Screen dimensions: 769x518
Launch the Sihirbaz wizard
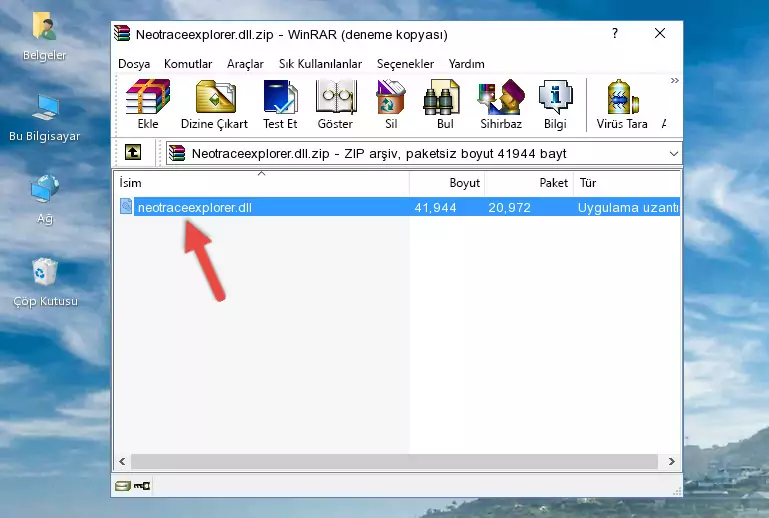[x=501, y=104]
